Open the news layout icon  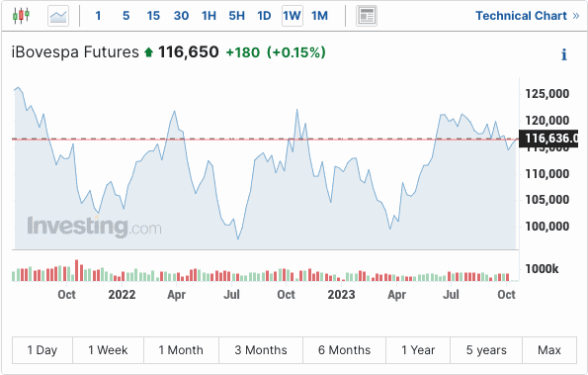[x=367, y=16]
